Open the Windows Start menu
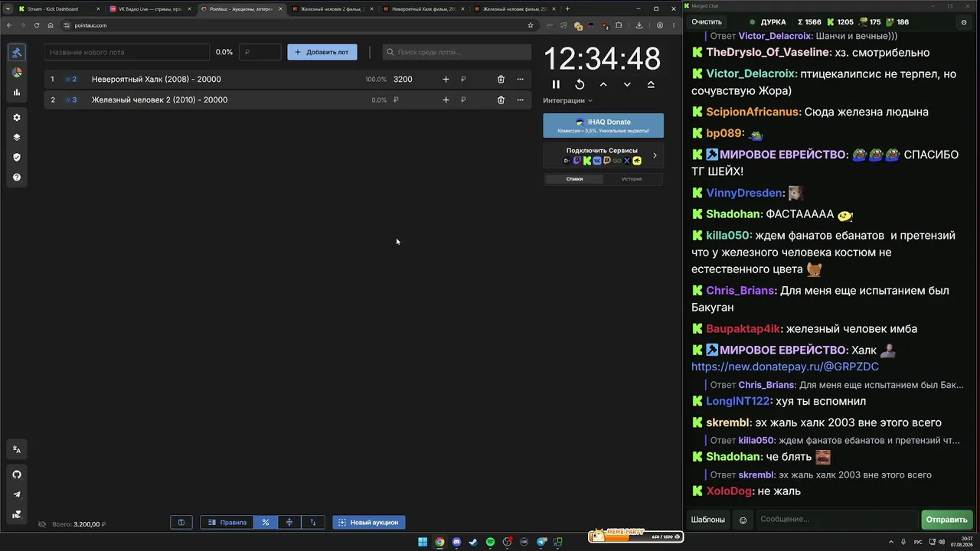980x551 pixels. 423,542
